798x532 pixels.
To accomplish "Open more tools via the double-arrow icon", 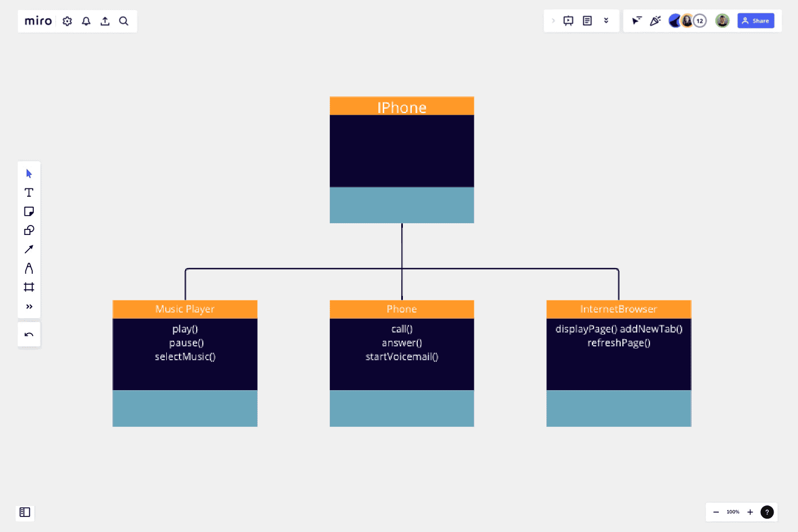I will [29, 306].
